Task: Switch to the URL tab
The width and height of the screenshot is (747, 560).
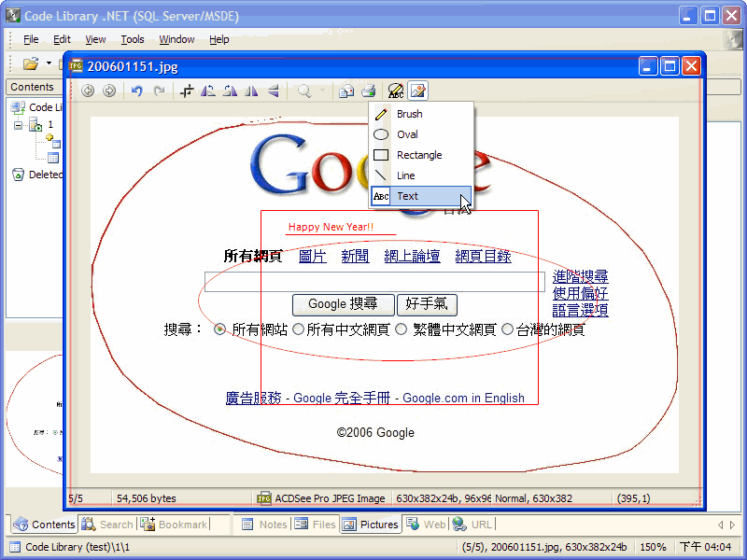Action: click(x=473, y=525)
